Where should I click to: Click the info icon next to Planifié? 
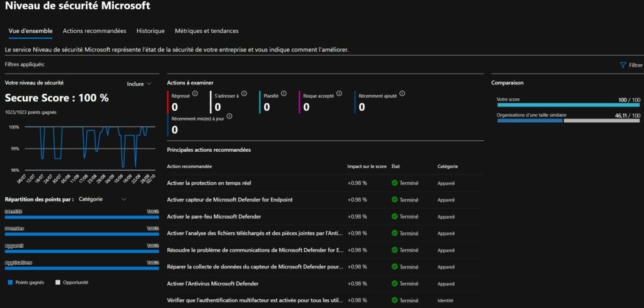click(x=284, y=94)
